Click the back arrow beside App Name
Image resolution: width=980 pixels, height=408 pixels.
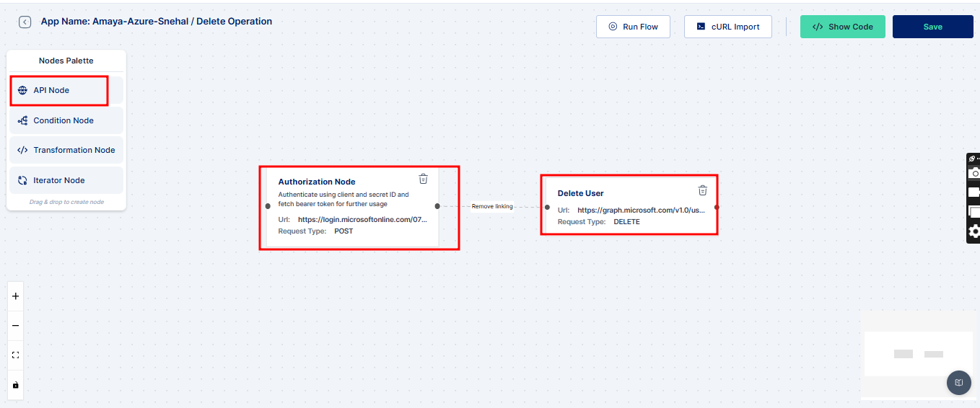click(25, 22)
